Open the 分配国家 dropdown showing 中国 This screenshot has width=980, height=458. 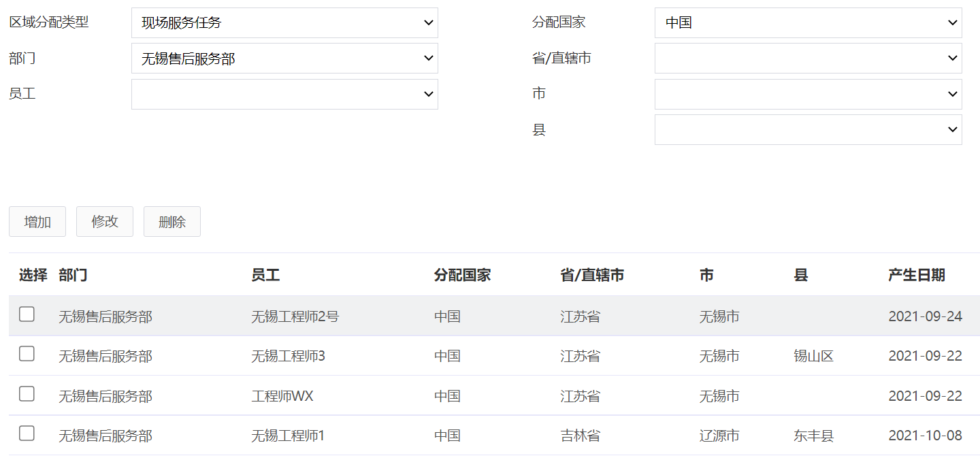(808, 23)
